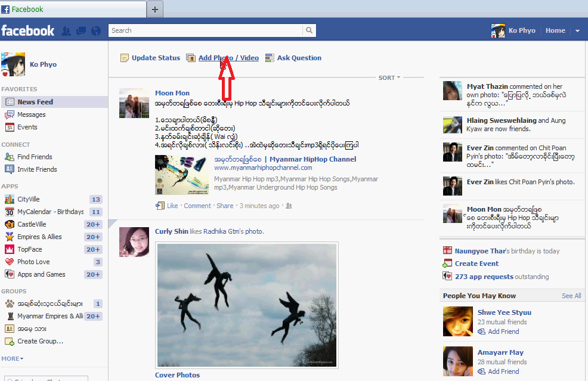This screenshot has height=381, width=588.
Task: Click the Empires & Allies app icon
Action: click(x=10, y=237)
